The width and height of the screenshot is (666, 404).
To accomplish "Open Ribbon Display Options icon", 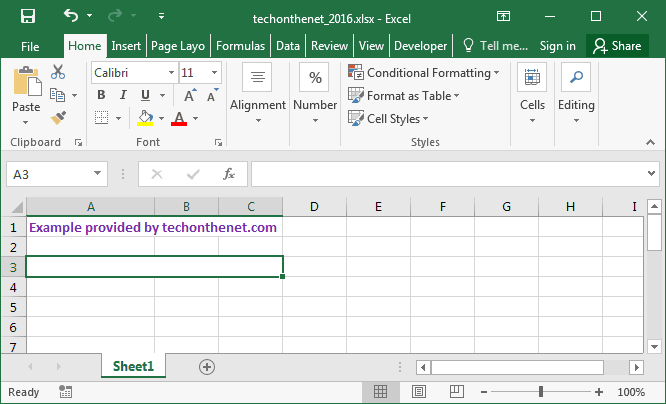I will [503, 16].
